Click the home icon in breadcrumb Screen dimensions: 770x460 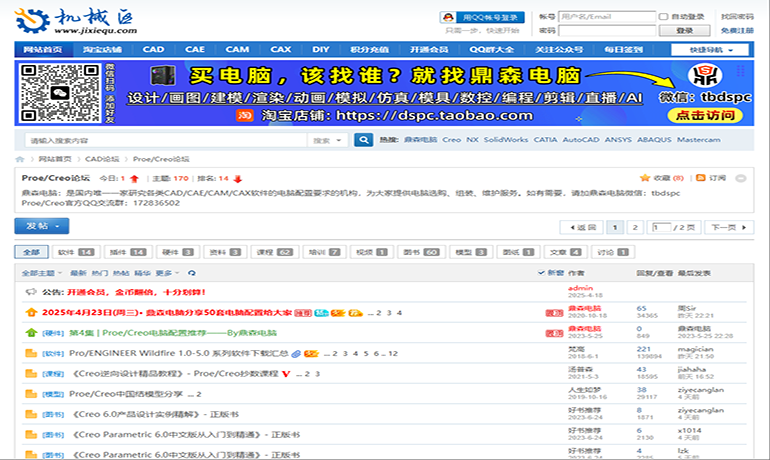[20, 160]
